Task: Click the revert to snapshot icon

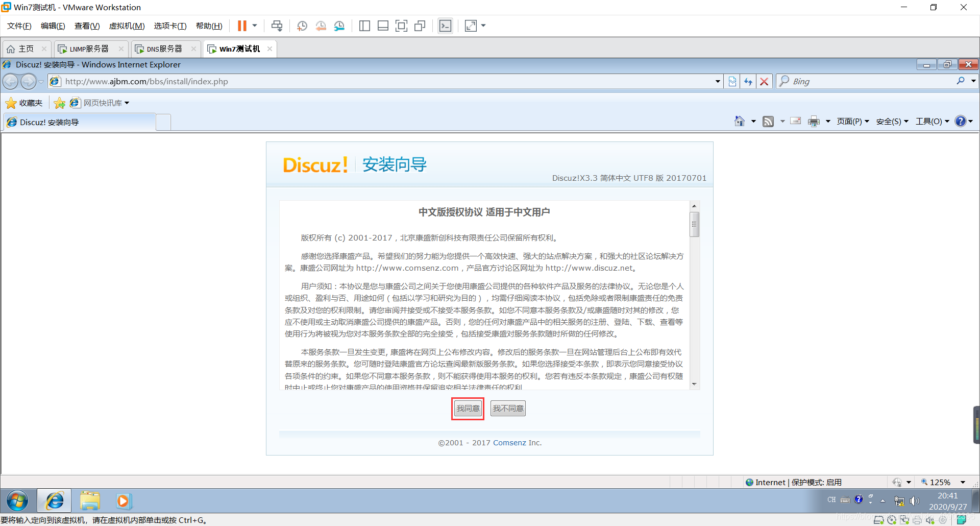Action: tap(321, 26)
